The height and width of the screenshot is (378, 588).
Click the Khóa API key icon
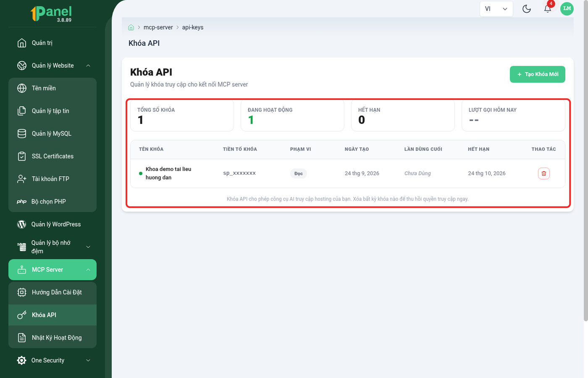coord(22,315)
